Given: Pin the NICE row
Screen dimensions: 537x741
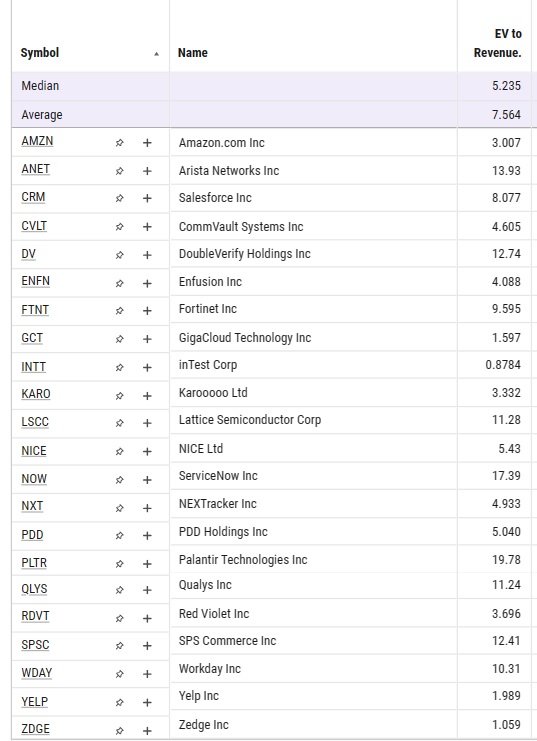Looking at the screenshot, I should click(x=120, y=451).
